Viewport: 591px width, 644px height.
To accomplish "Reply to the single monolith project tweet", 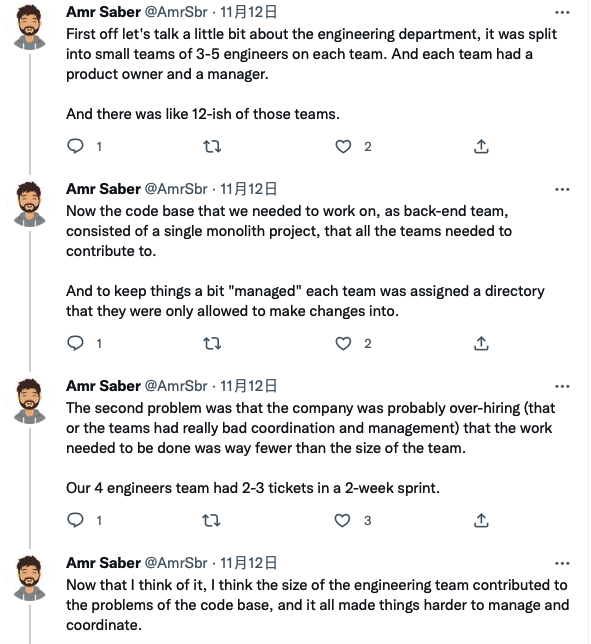I will point(76,343).
